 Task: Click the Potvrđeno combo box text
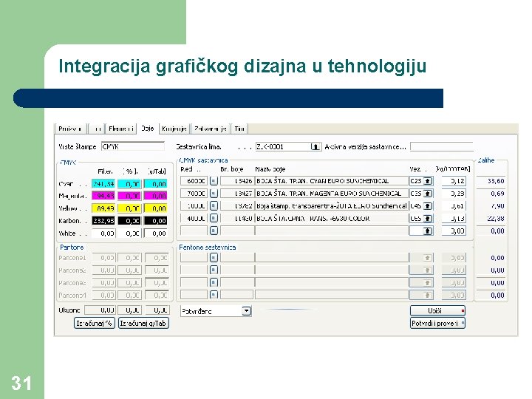197,311
